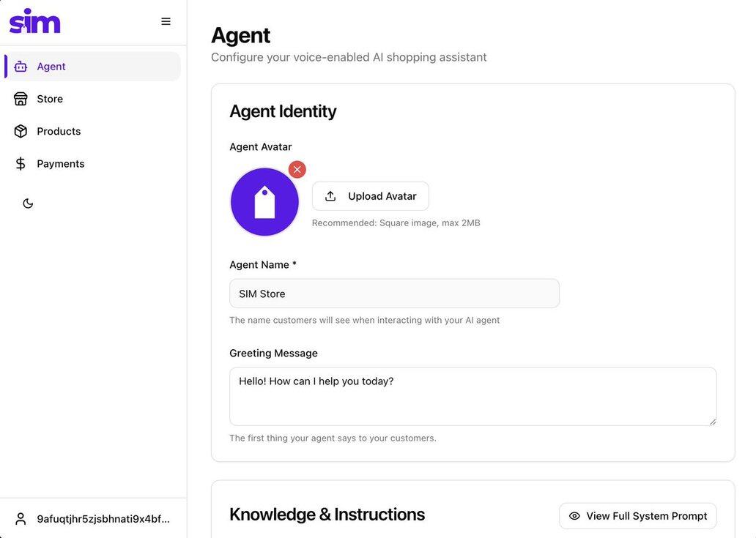Click the user profile icon
This screenshot has width=756, height=538.
pyautogui.click(x=21, y=519)
